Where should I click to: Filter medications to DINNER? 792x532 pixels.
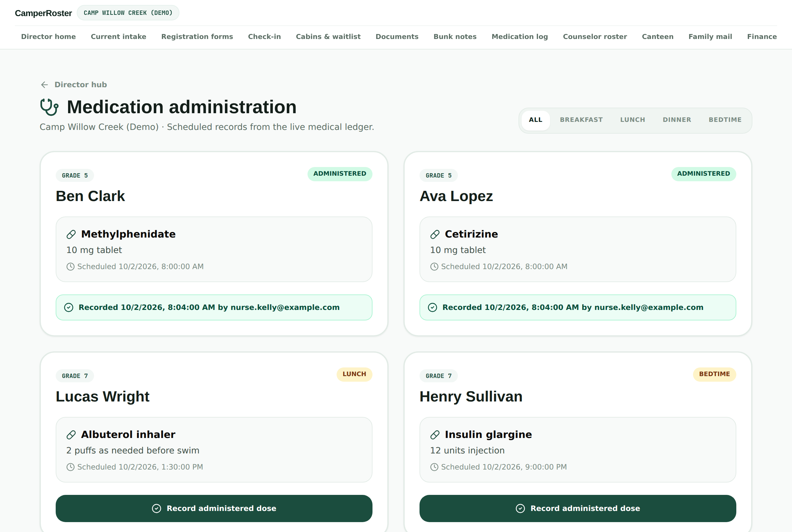[x=677, y=120]
